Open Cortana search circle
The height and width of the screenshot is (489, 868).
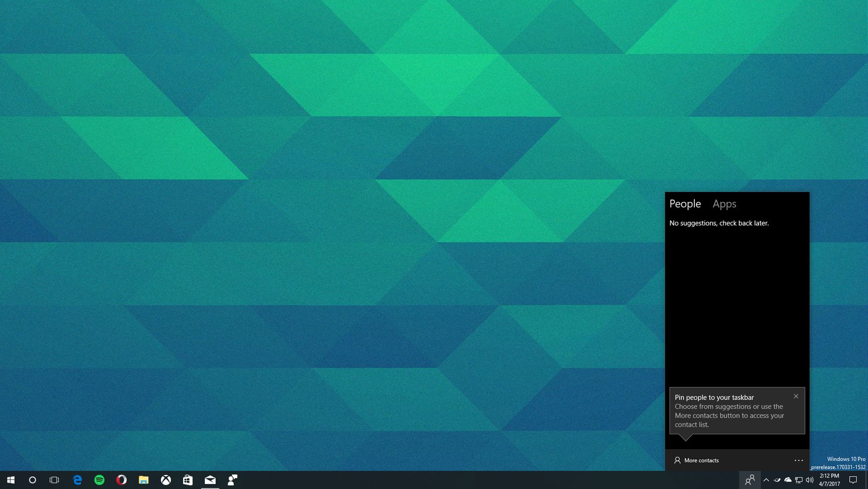[x=32, y=480]
